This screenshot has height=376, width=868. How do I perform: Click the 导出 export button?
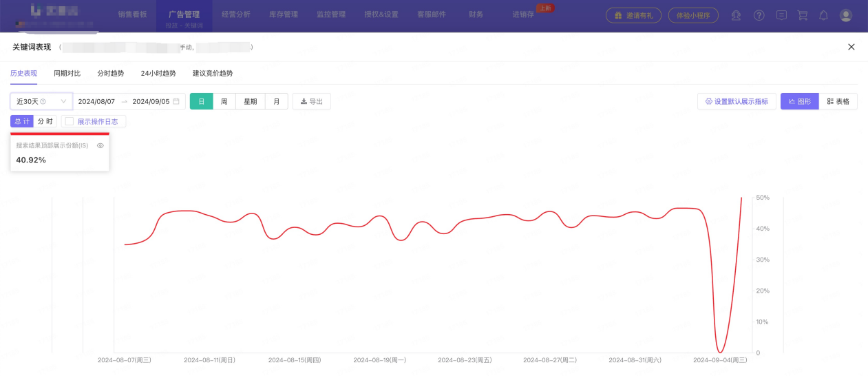tap(312, 101)
